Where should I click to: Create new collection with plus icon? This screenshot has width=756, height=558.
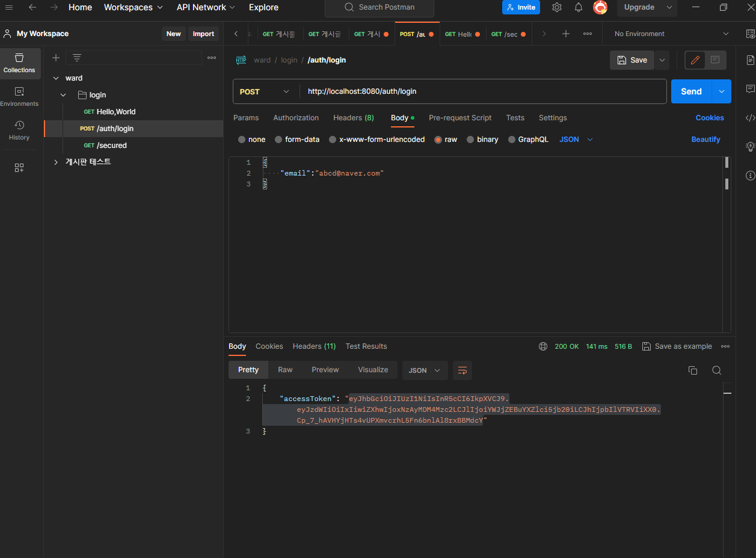56,58
